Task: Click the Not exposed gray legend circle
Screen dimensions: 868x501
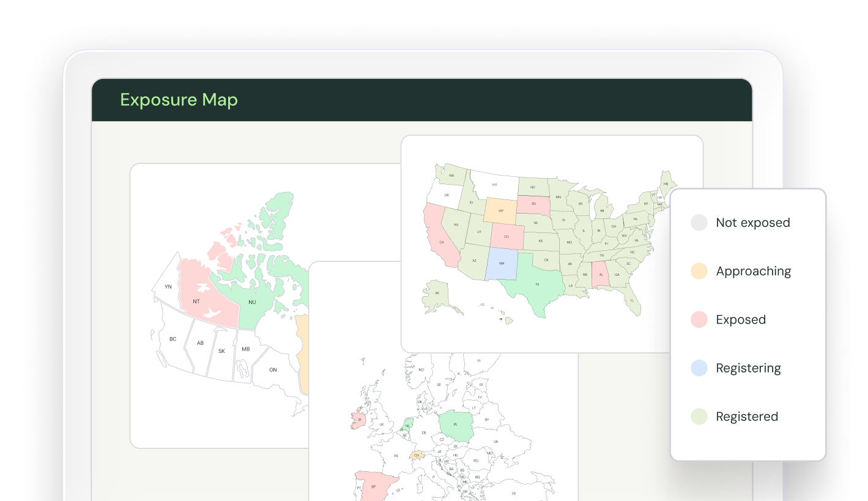Action: click(699, 223)
